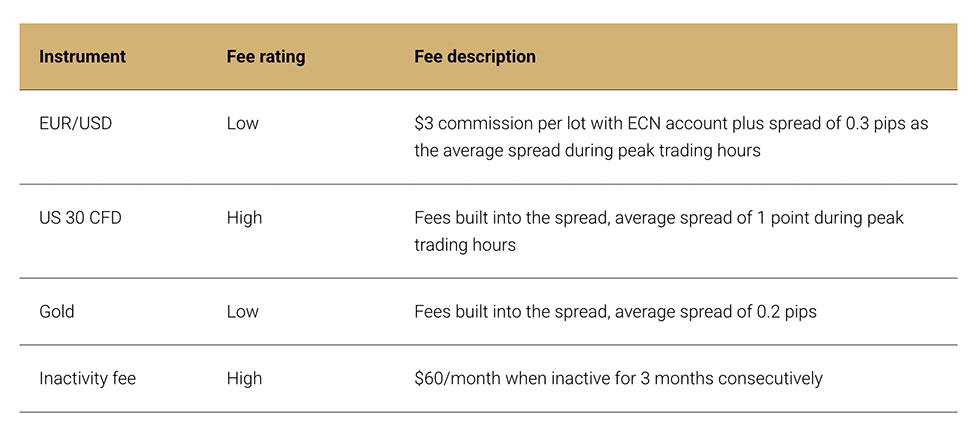Select the Inactivity fee cell
The width and height of the screenshot is (976, 432).
[x=87, y=378]
